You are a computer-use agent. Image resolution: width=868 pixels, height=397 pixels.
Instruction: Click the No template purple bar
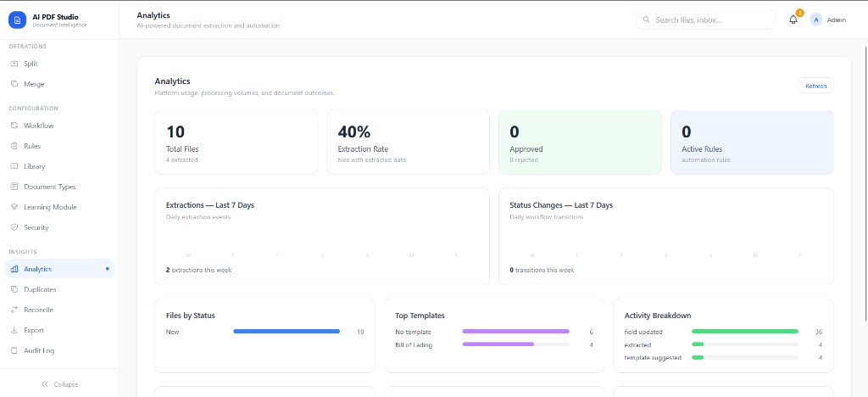[516, 332]
